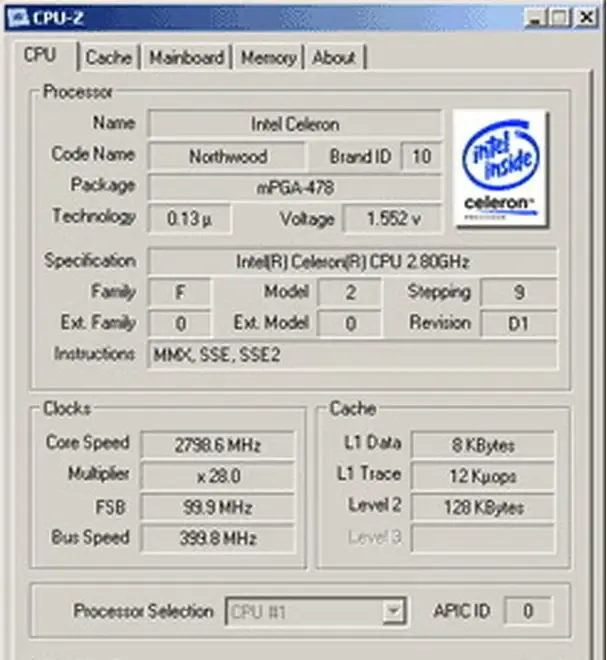Click the Code Name value 'Northwood'

tap(227, 157)
